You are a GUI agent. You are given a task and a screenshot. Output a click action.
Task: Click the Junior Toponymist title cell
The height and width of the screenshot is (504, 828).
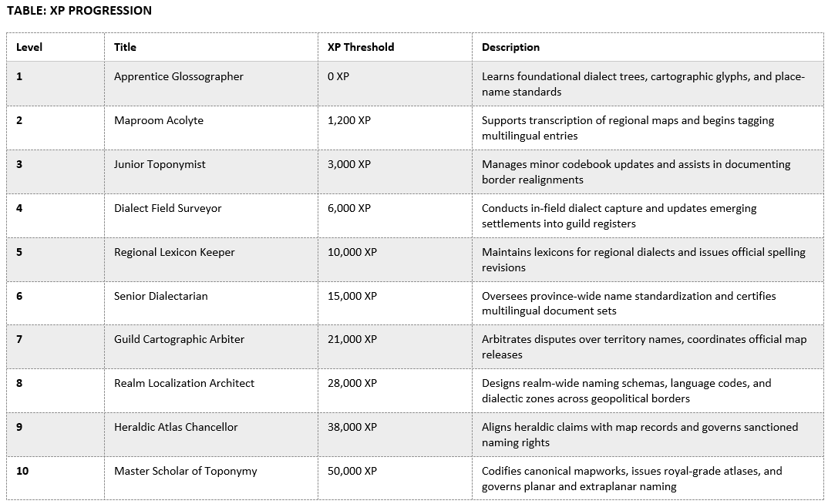click(x=160, y=164)
